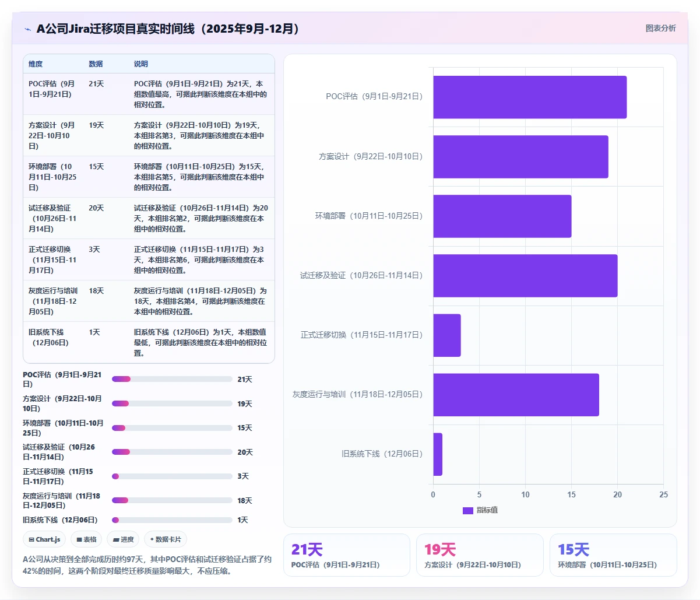This screenshot has height=600, width=700.
Task: Click the 灰度运行与培训 chart bar
Action: (x=516, y=394)
